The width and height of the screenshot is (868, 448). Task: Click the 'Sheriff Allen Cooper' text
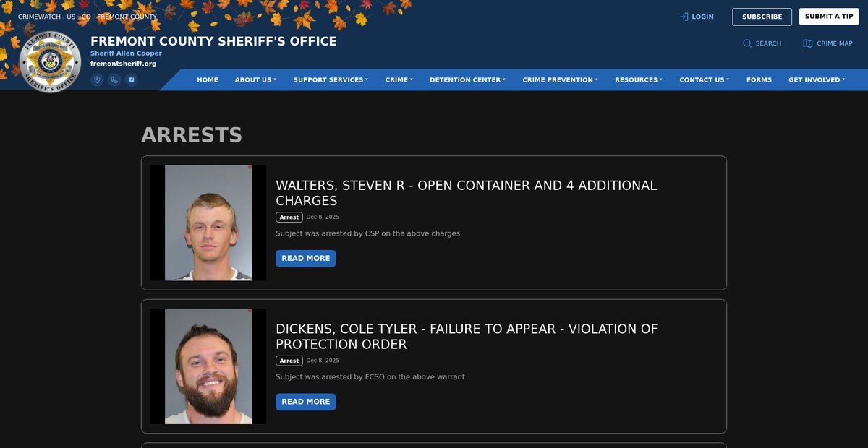click(126, 53)
